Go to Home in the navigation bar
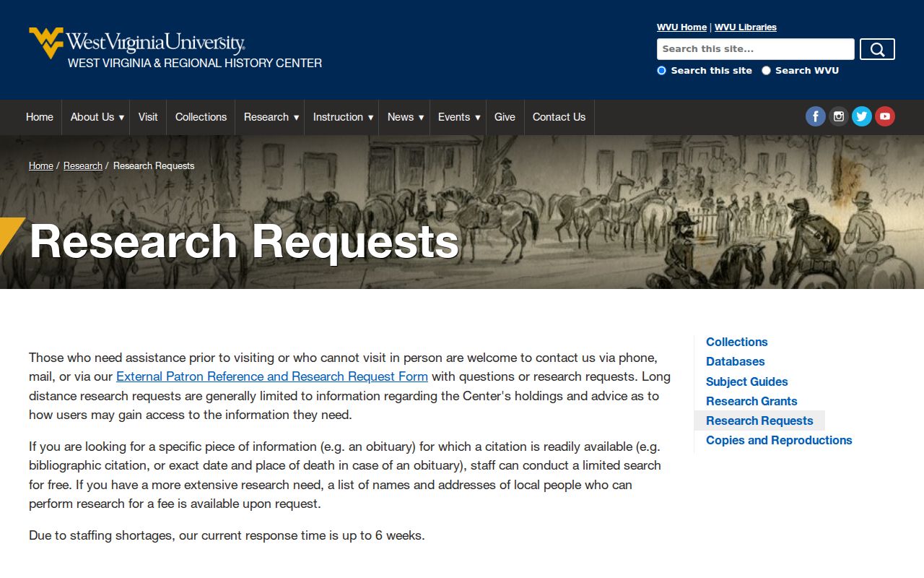This screenshot has height=578, width=924. coord(40,117)
